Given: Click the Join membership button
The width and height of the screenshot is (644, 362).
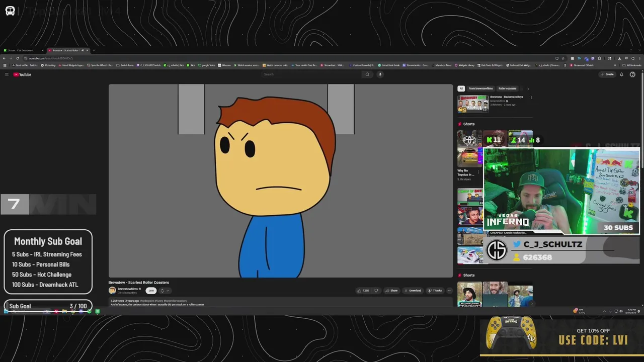Looking at the screenshot, I should [150, 290].
